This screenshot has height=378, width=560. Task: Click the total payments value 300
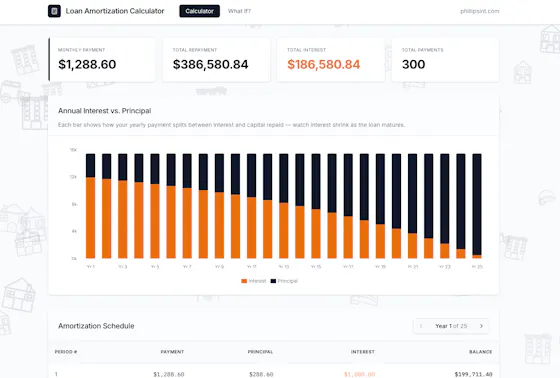(414, 64)
